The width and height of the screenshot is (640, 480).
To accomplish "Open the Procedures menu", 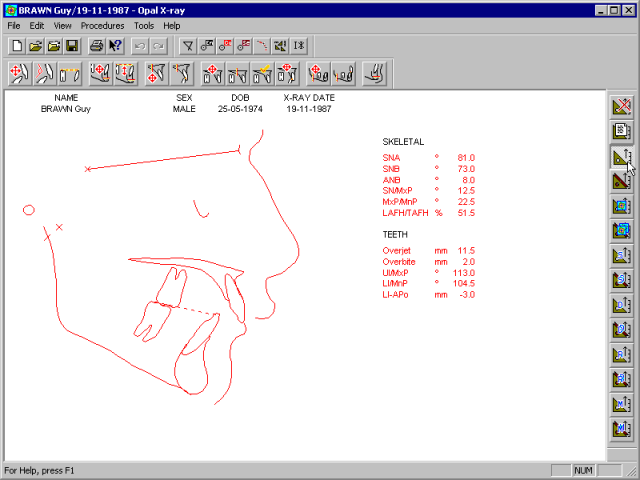I will 102,25.
